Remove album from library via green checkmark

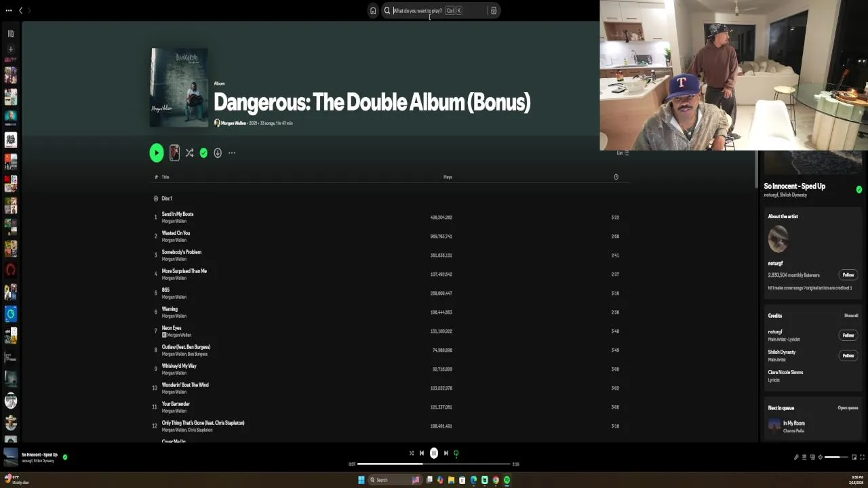(x=203, y=153)
